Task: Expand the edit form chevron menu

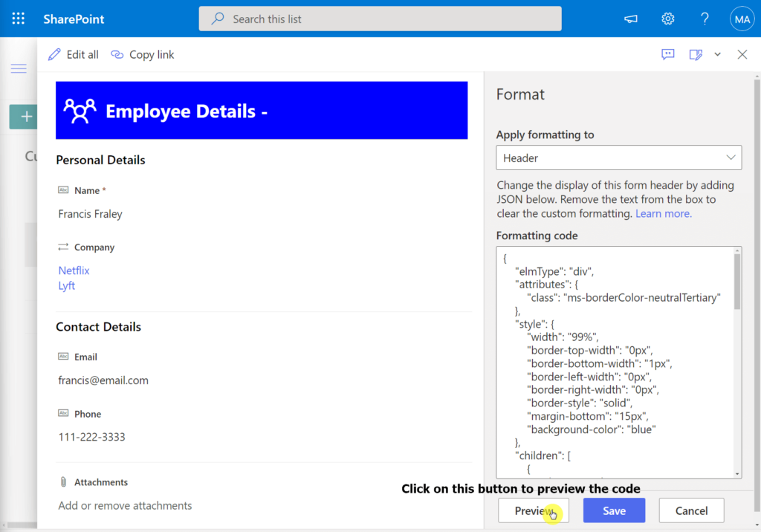Action: tap(717, 54)
